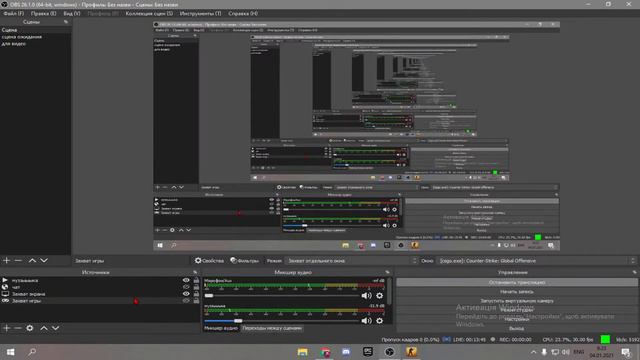Open taskbar clock and date
Image resolution: width=640 pixels, height=360 pixels.
(x=602, y=352)
